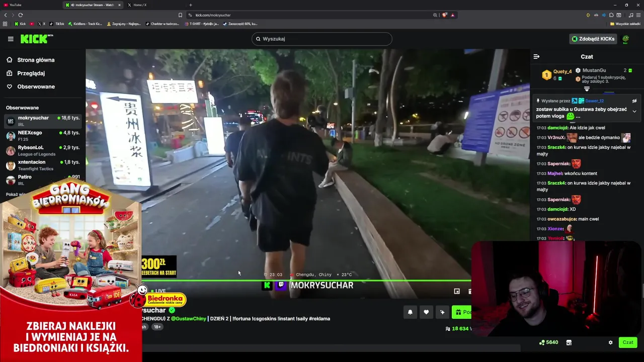Select mokrysuchar in the followed list
This screenshot has width=644, height=362.
(43, 121)
